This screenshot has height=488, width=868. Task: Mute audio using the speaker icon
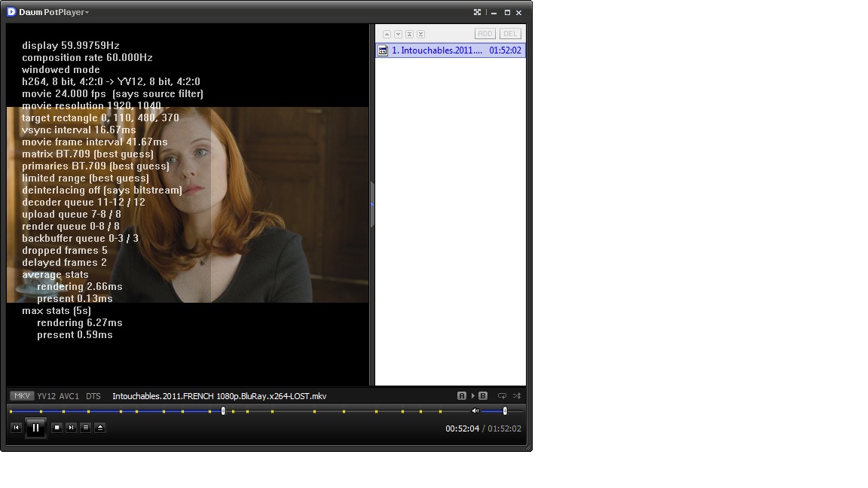[x=475, y=410]
